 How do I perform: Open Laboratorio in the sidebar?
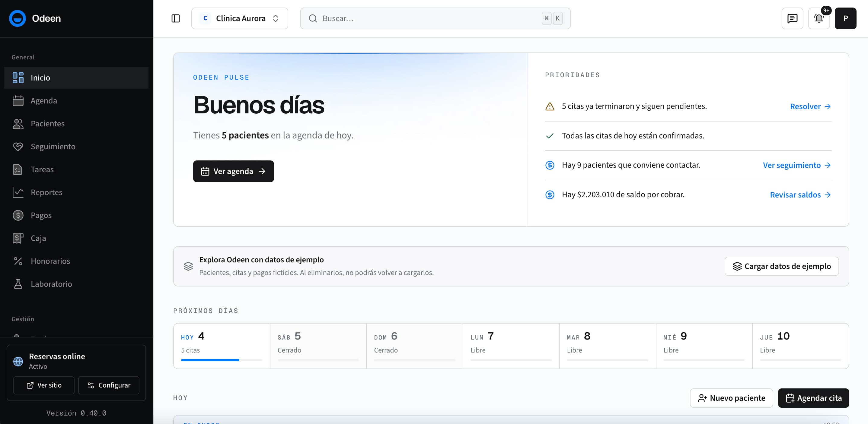coord(76,283)
